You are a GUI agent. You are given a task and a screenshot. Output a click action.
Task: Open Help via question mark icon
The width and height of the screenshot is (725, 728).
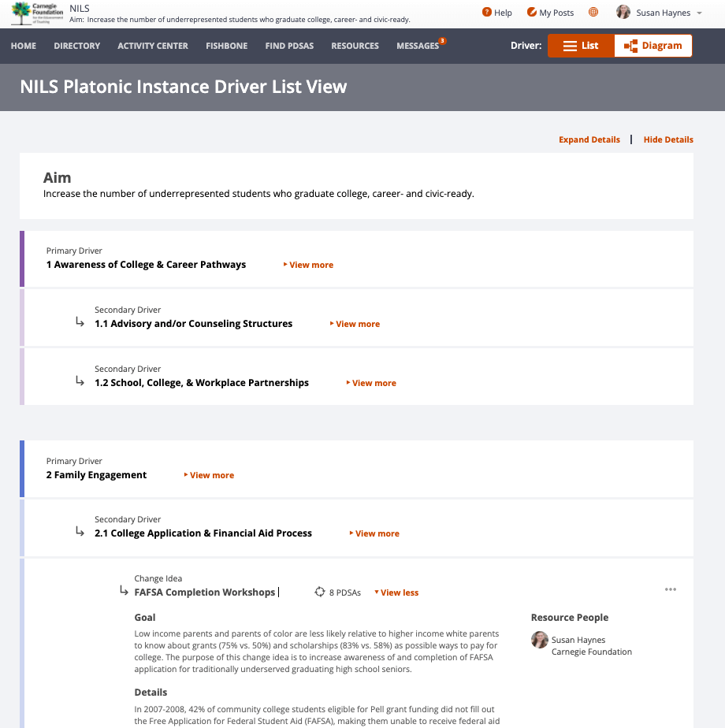point(487,12)
